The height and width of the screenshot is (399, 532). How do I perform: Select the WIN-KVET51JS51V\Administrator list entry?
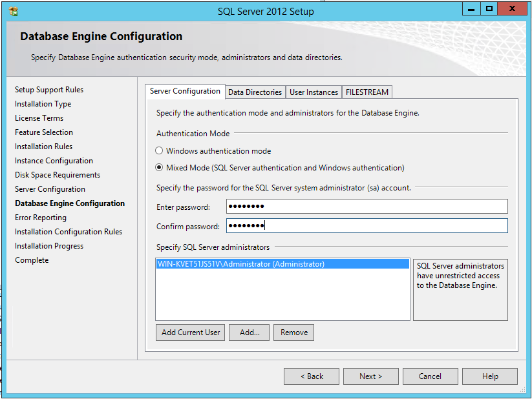(241, 264)
